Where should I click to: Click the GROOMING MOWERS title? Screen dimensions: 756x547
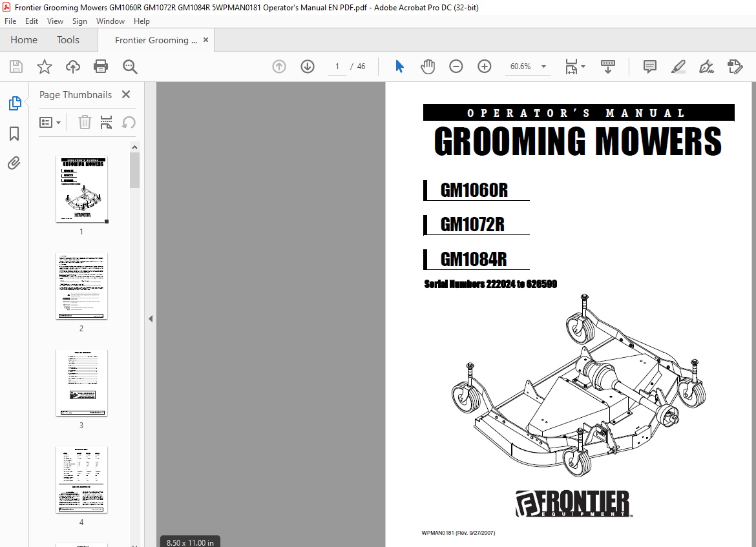point(578,141)
